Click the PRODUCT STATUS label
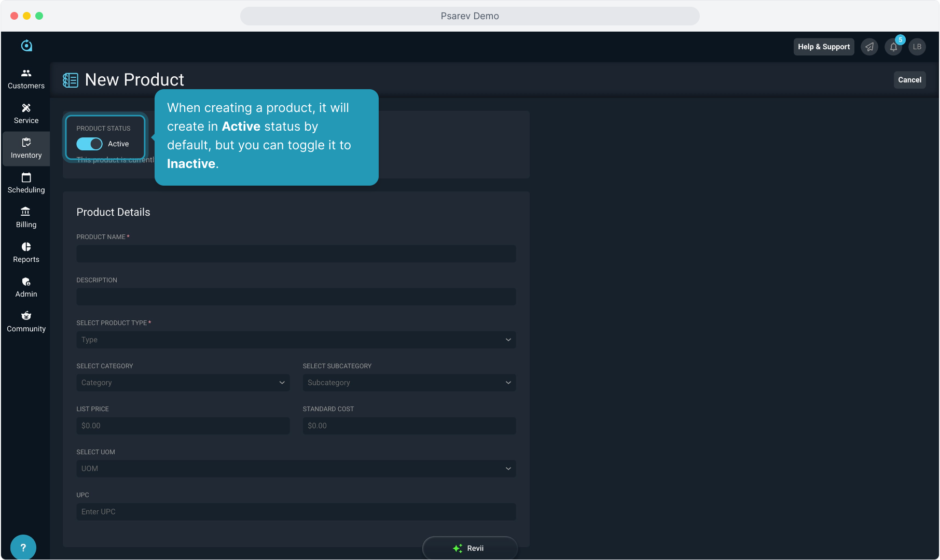 [103, 129]
